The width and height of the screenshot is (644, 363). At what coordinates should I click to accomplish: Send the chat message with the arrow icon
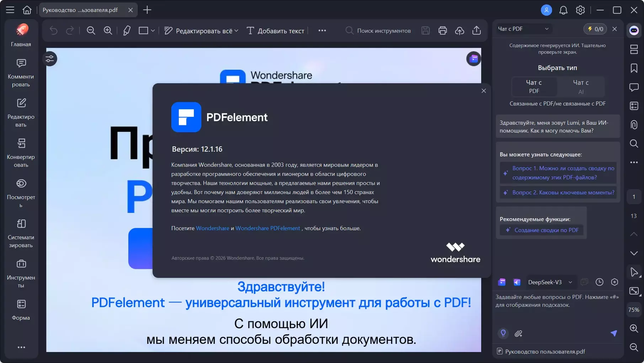[614, 333]
